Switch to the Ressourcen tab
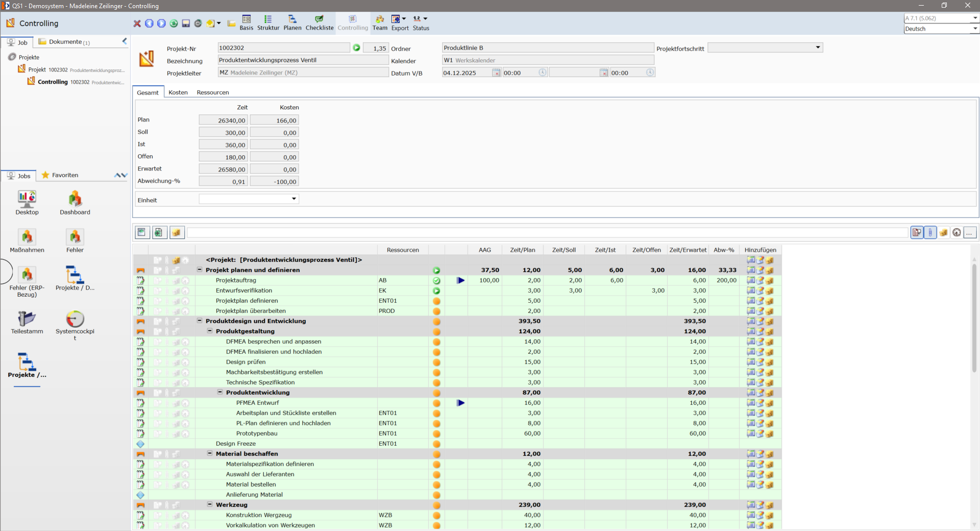980x531 pixels. (213, 92)
